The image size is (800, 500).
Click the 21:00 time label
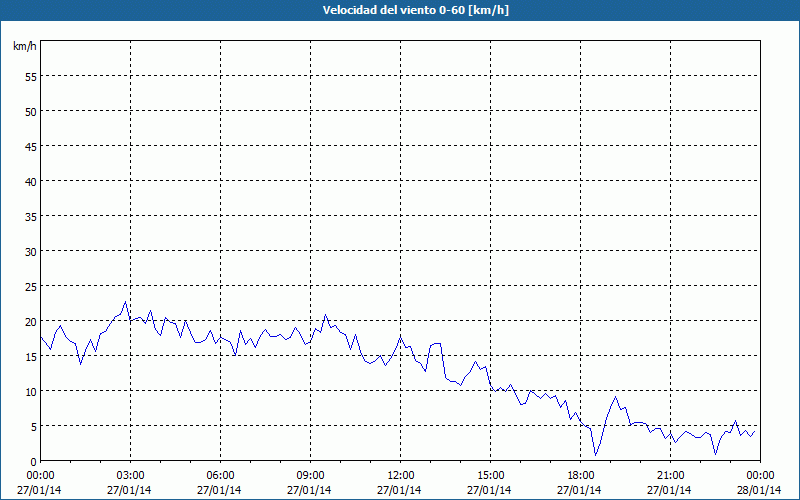(x=670, y=475)
